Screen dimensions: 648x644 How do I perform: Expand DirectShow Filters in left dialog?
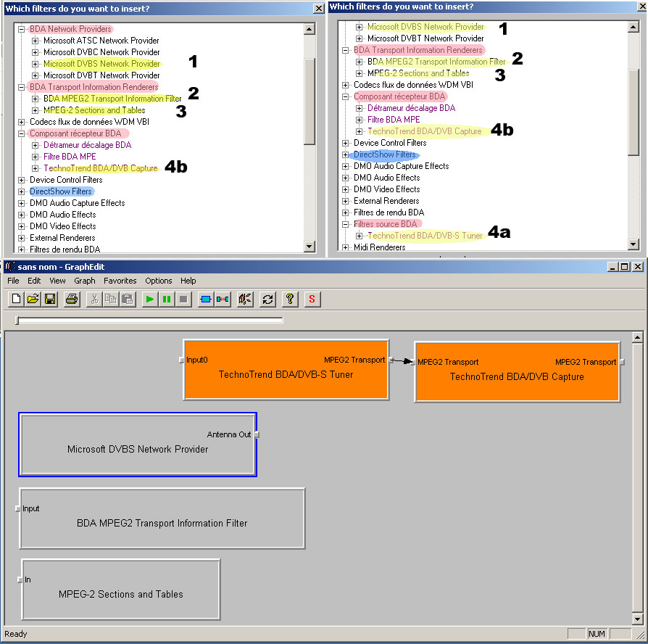pyautogui.click(x=21, y=191)
